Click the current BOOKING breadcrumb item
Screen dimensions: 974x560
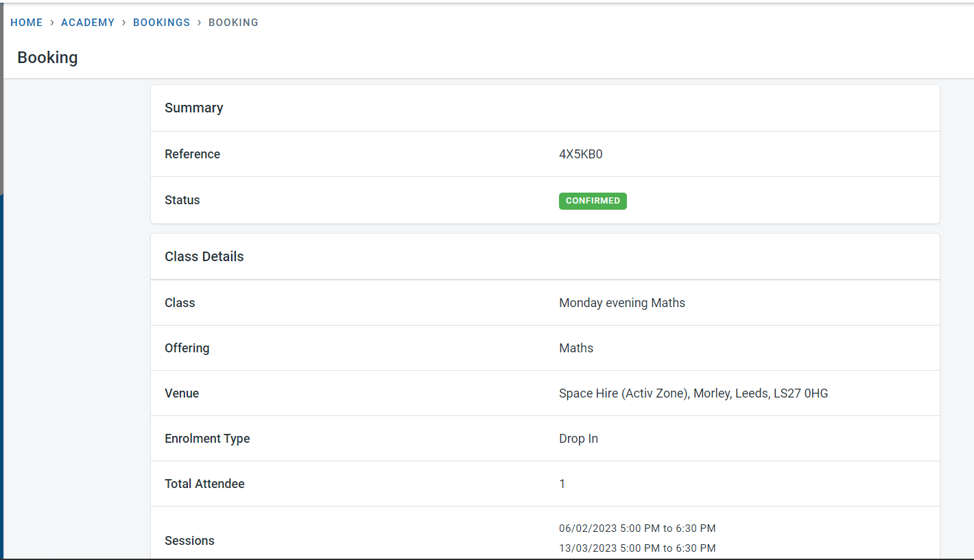pyautogui.click(x=233, y=23)
